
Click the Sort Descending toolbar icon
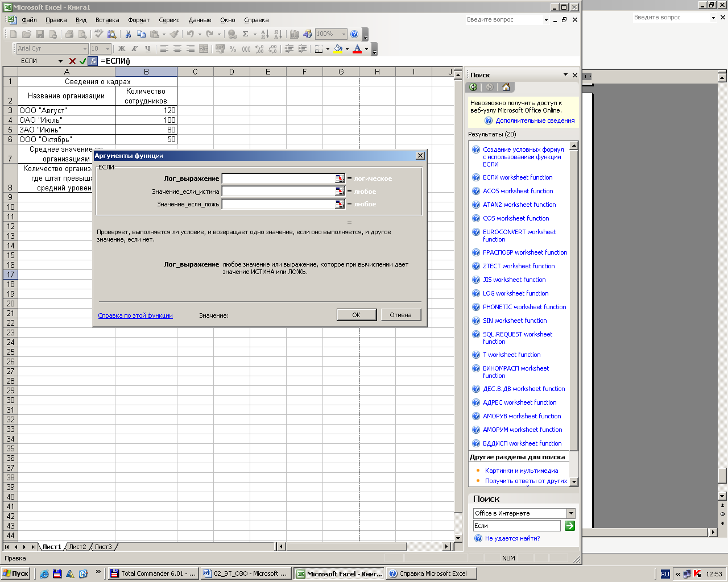[x=278, y=34]
